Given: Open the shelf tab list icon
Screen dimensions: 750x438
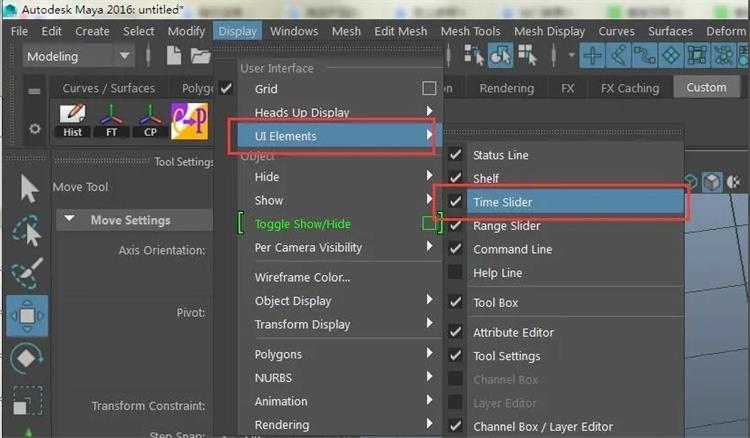Looking at the screenshot, I should tap(34, 91).
